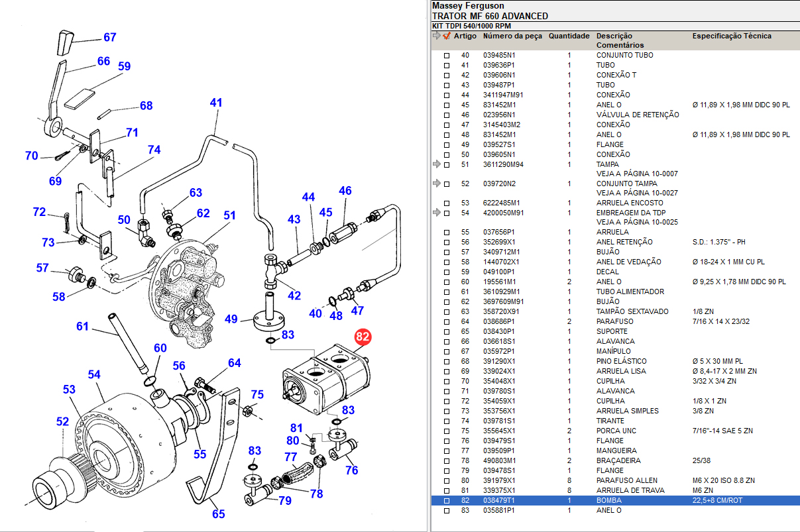The image size is (800, 532).
Task: Tick the checkbox for item 82 BOMBA
Action: coord(447,501)
